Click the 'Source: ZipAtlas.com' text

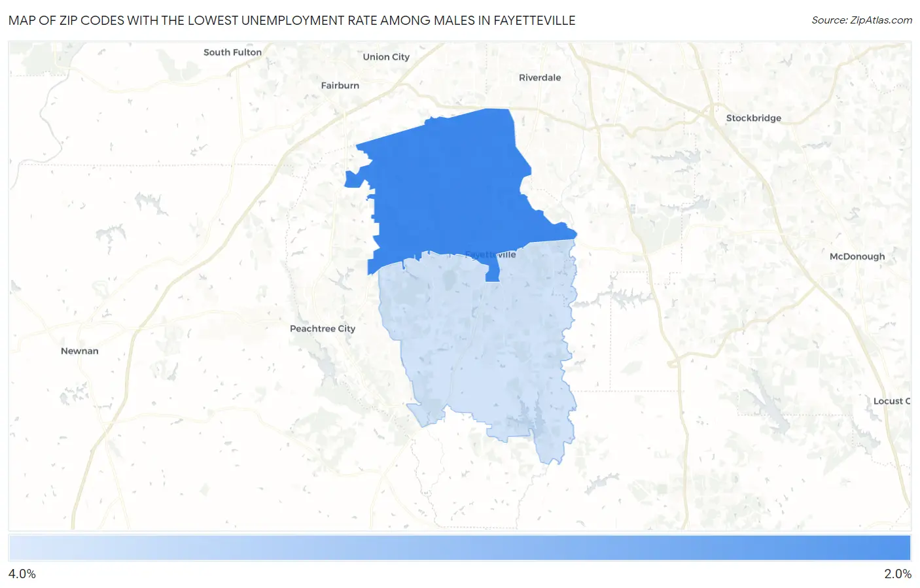(862, 20)
